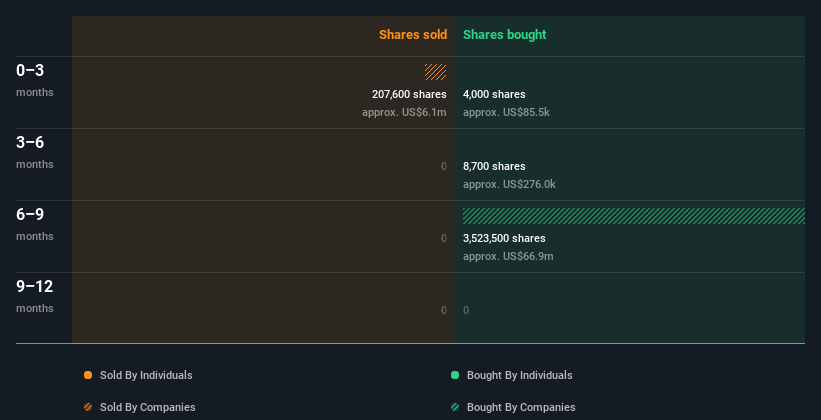Click the approx. US$85.5k amount text
The image size is (821, 420).
(506, 112)
